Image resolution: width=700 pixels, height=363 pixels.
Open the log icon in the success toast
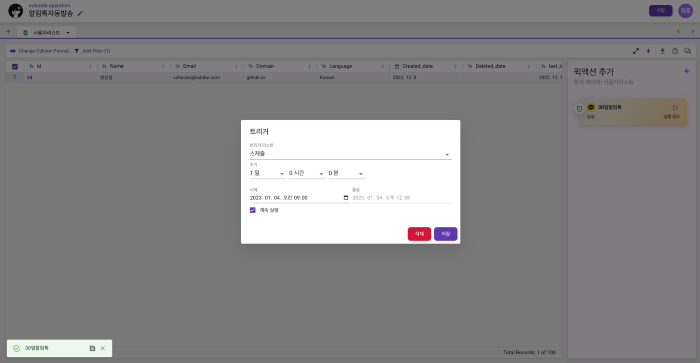coord(92,348)
